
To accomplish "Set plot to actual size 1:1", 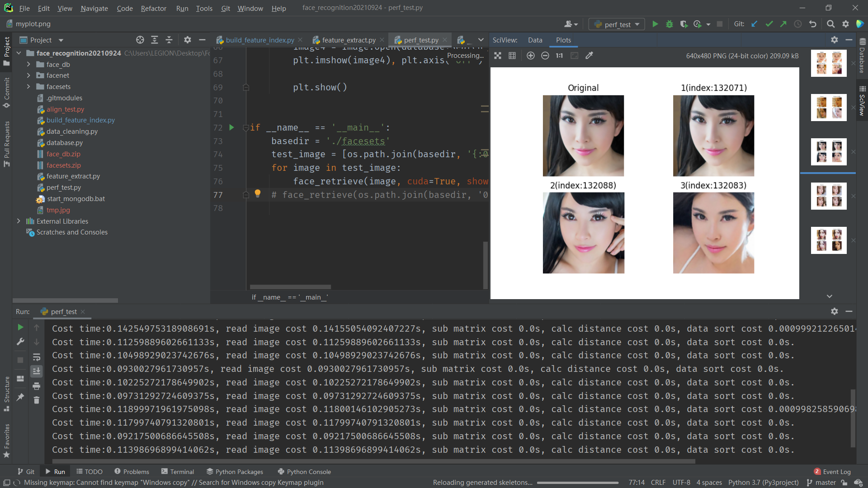I will click(x=560, y=56).
